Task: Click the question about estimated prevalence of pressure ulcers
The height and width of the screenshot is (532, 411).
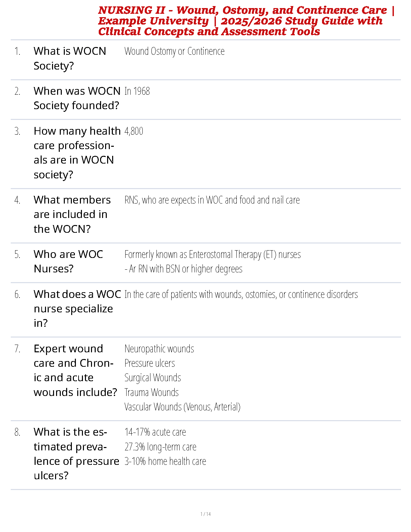Action: click(76, 454)
